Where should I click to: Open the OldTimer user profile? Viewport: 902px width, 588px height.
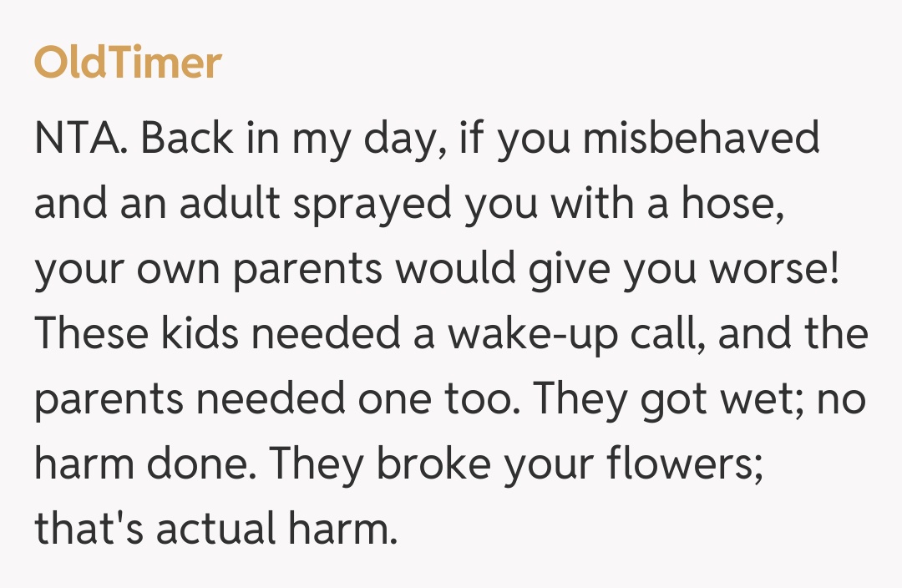(128, 63)
